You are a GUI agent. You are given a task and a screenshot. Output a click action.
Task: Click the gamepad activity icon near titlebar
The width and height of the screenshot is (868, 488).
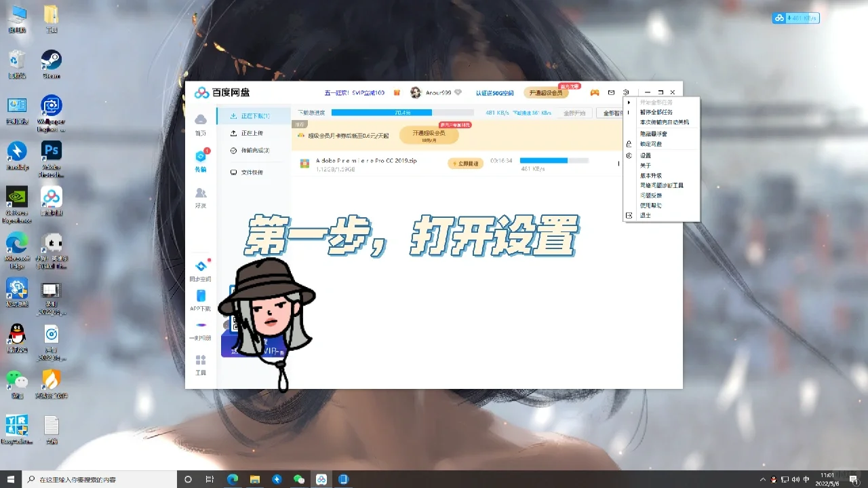point(593,92)
